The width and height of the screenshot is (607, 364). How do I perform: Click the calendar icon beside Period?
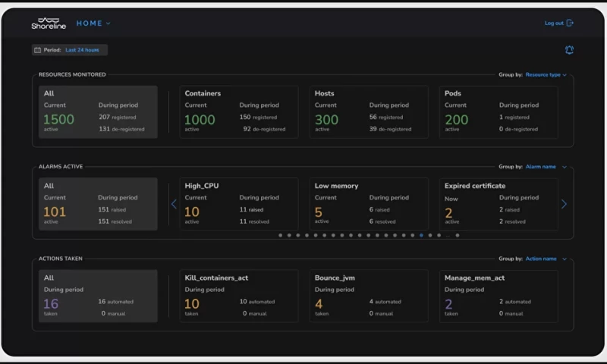(x=37, y=50)
